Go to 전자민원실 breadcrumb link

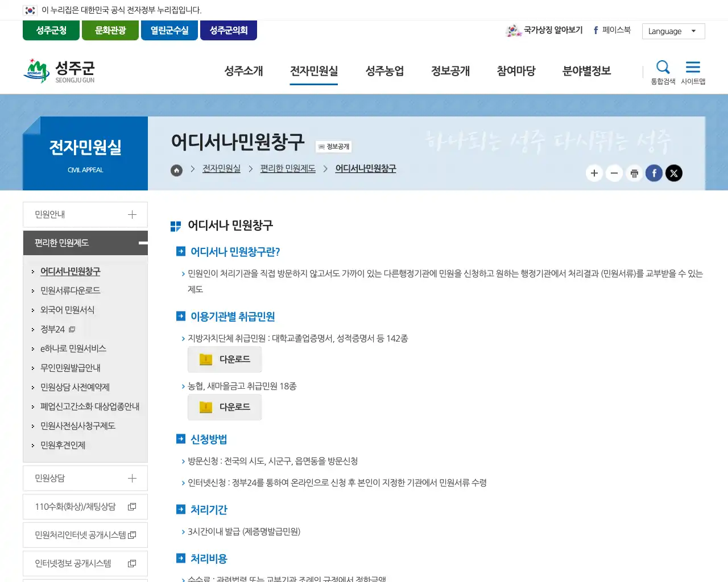[x=221, y=169]
